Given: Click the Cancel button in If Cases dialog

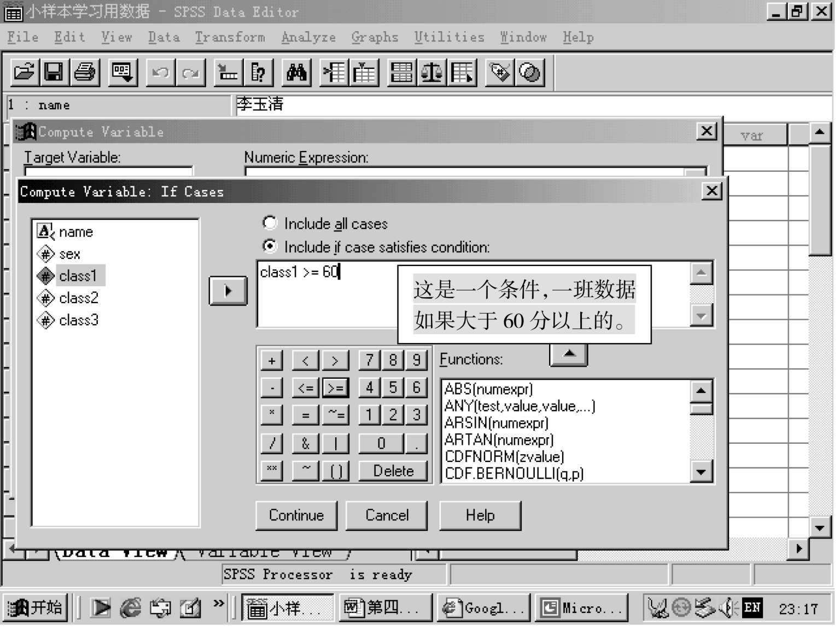Looking at the screenshot, I should (387, 516).
